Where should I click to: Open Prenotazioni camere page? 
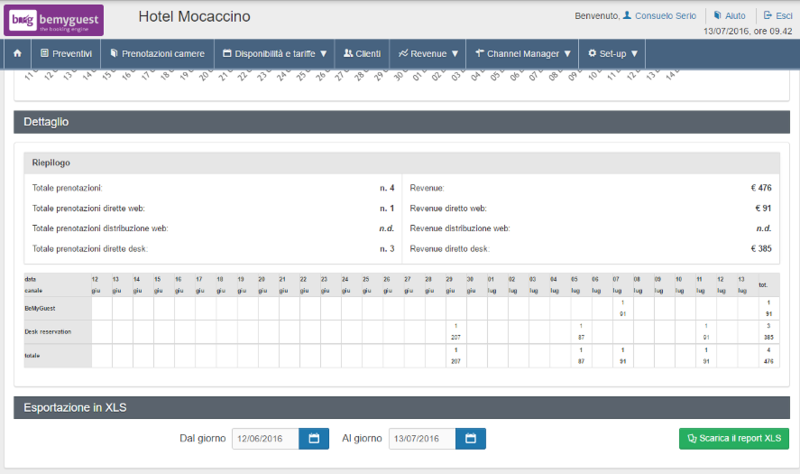pyautogui.click(x=158, y=53)
